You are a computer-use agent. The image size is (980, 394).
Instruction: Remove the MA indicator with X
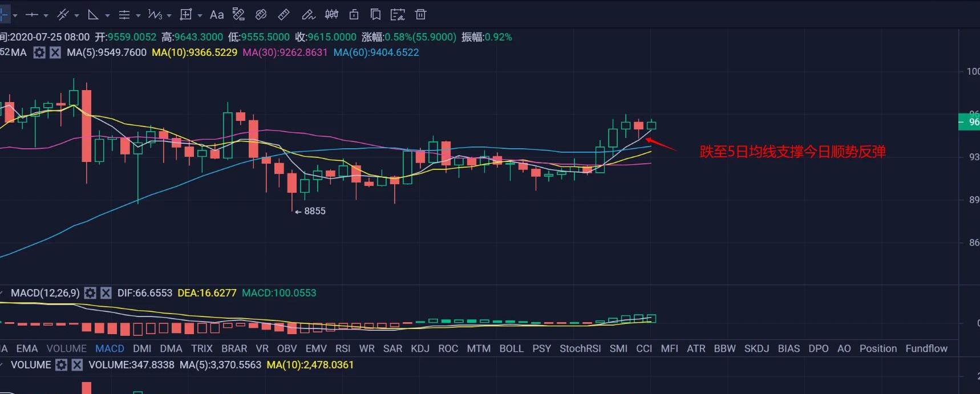point(55,52)
